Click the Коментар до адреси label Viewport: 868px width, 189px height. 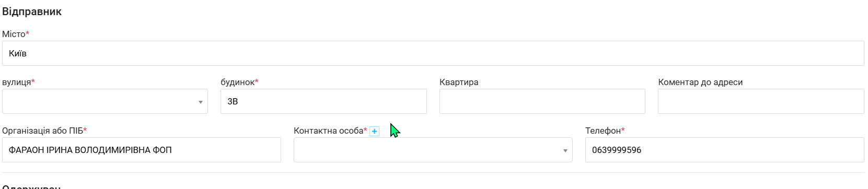700,82
